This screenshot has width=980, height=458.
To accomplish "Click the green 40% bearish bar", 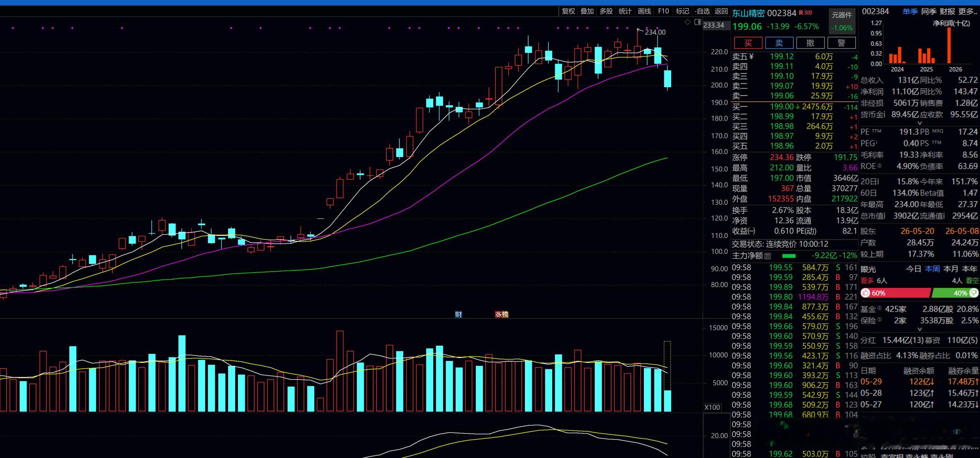I will click(955, 293).
